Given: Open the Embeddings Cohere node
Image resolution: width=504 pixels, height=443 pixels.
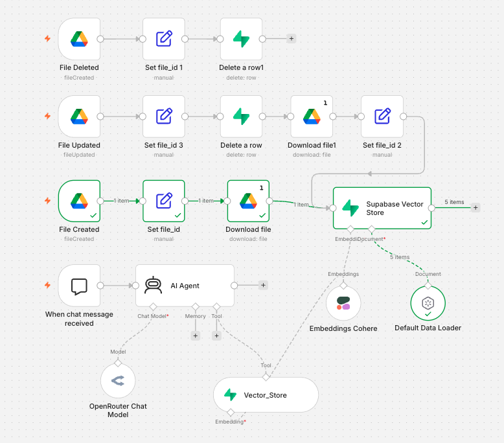Looking at the screenshot, I should tap(343, 303).
